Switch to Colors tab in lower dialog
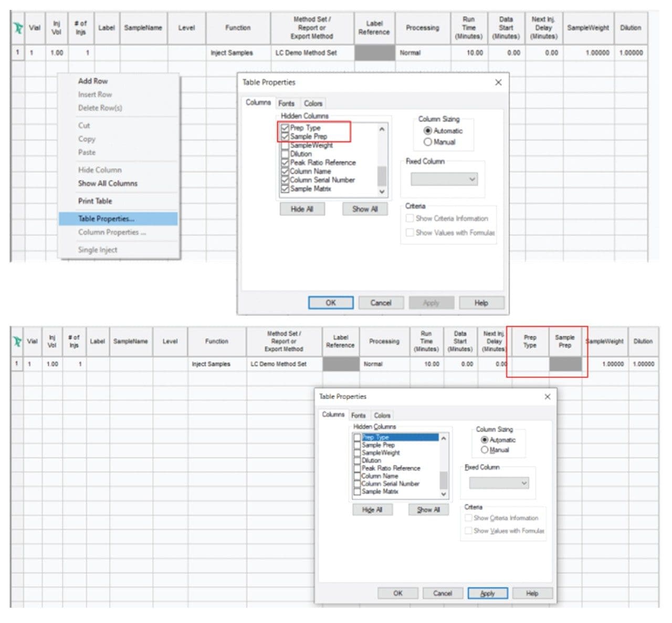The image size is (672, 623). point(382,415)
